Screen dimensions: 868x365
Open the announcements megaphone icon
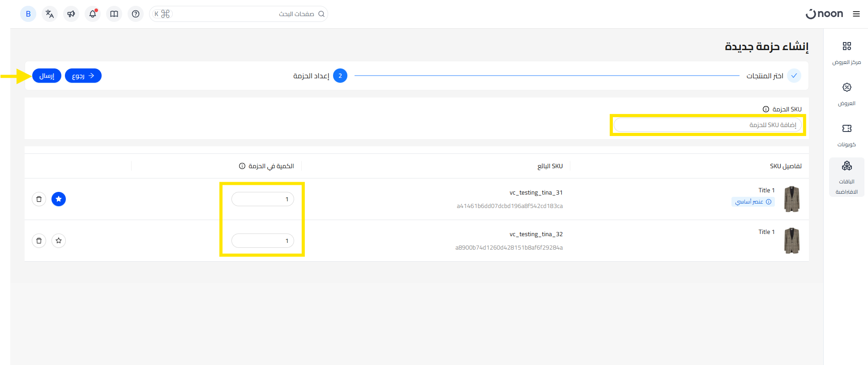[71, 14]
